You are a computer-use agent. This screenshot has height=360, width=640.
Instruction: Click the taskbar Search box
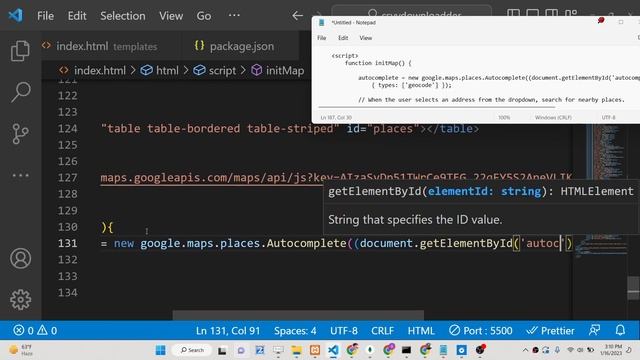click(192, 350)
